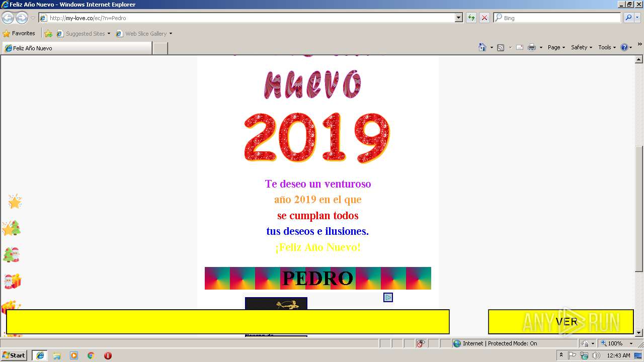Screen dimensions: 644x362
Task: Show hidden tray icons arrow
Action: 561,355
